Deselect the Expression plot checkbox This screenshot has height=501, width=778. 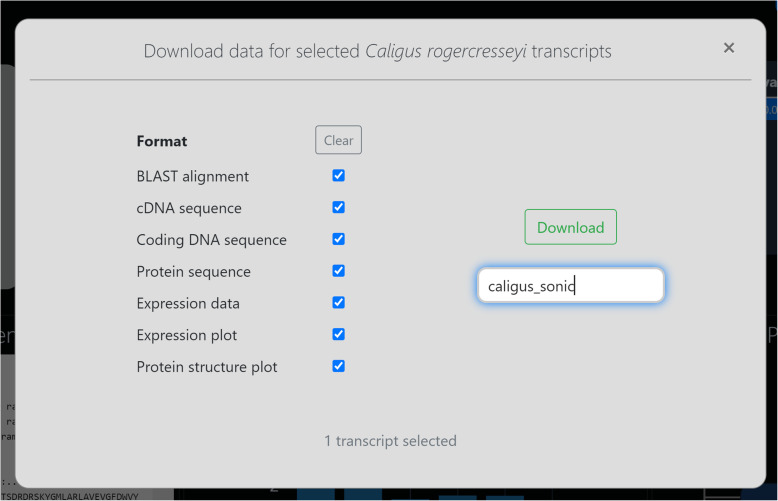pyautogui.click(x=339, y=335)
